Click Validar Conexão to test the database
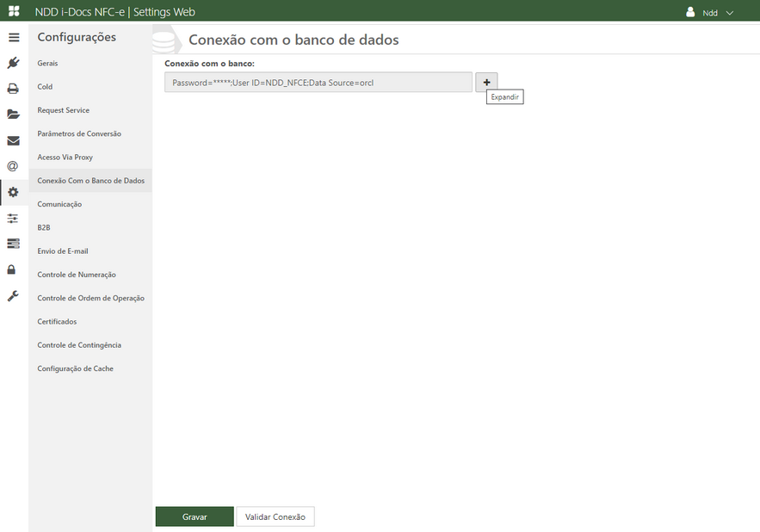This screenshot has width=760, height=532. click(275, 517)
